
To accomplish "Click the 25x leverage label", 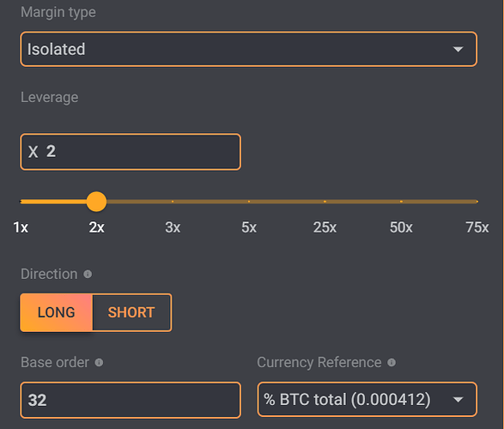I will click(325, 227).
